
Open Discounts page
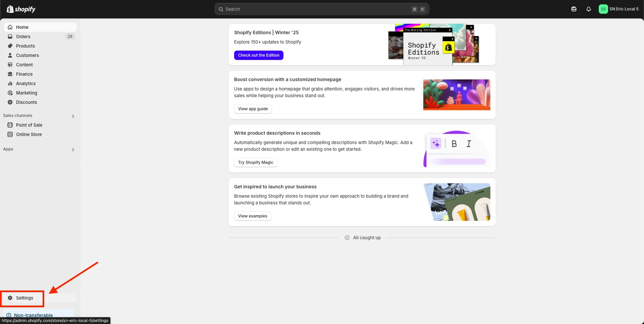coord(40,102)
